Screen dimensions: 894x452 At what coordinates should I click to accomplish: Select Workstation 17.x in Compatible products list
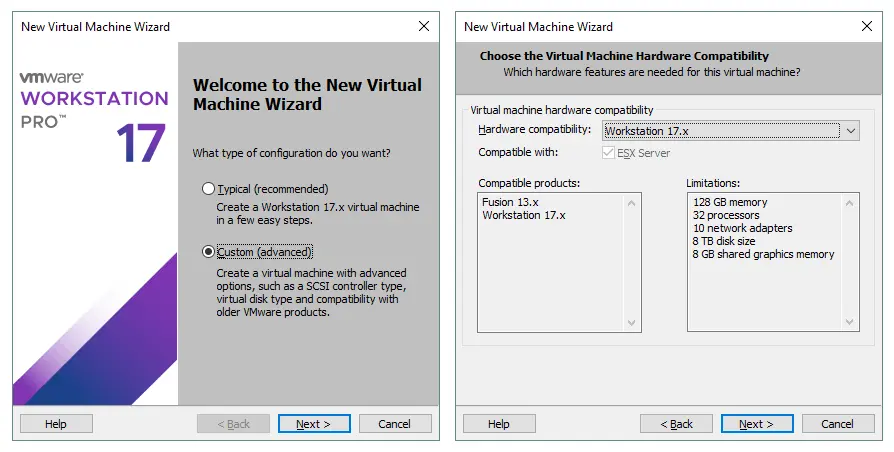click(523, 215)
